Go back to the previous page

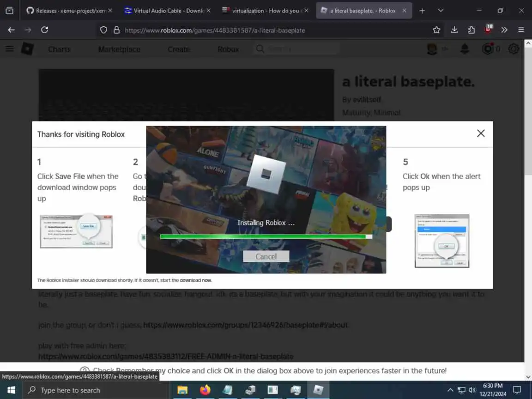point(11,30)
